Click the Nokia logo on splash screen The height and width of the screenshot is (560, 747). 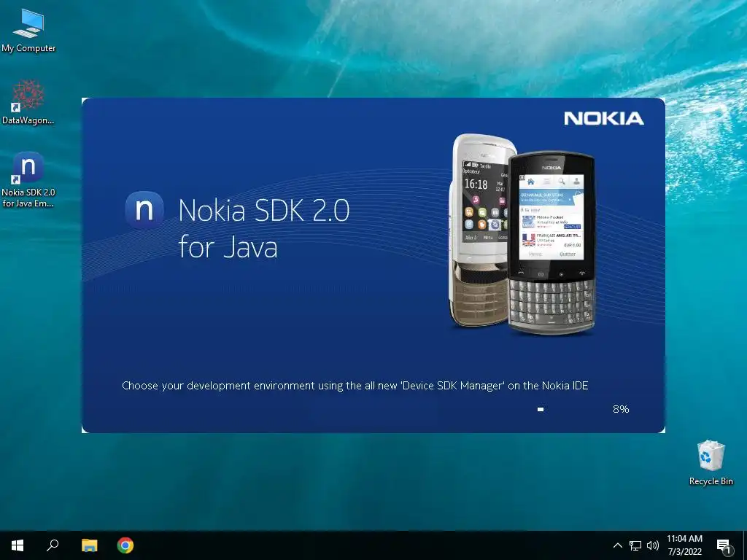click(603, 119)
